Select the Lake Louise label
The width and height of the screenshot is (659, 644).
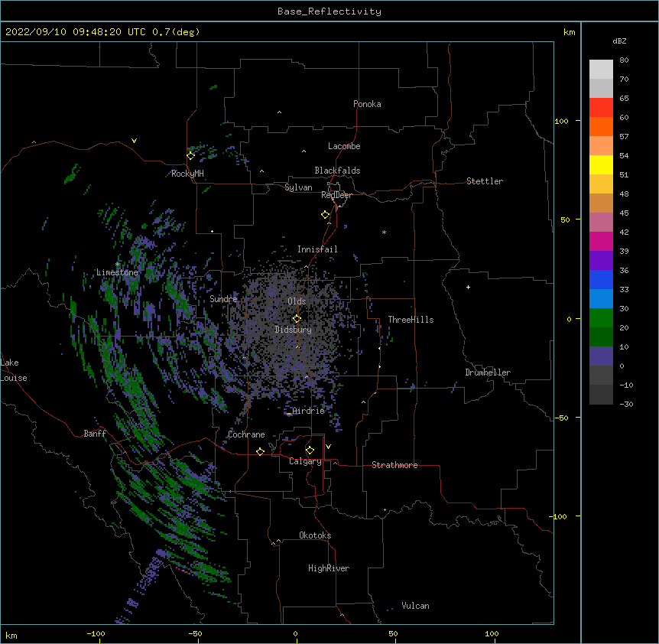[14, 370]
